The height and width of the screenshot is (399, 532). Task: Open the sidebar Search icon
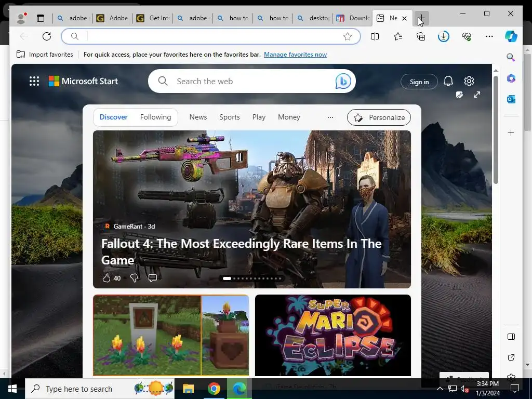511,57
